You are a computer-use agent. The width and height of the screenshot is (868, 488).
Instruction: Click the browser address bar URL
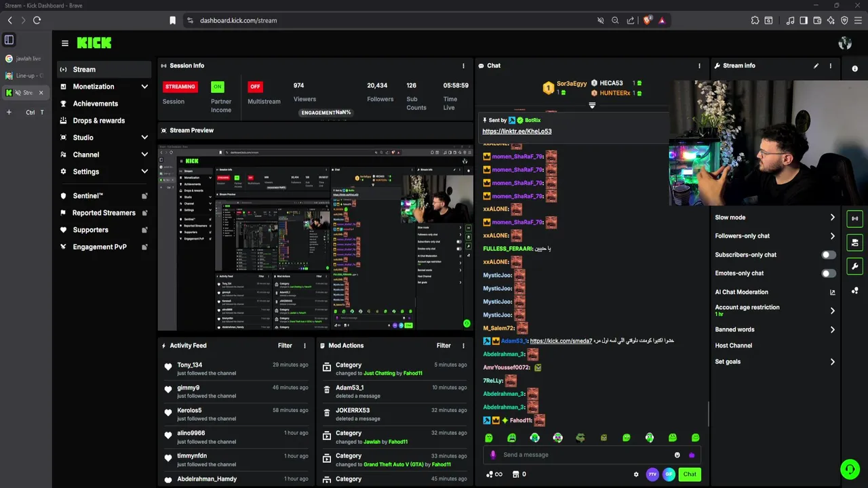coord(239,20)
